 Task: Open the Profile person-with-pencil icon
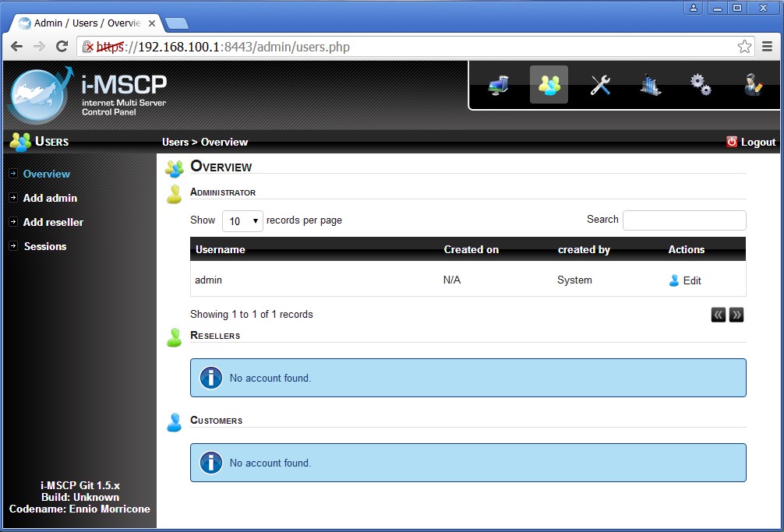point(752,85)
